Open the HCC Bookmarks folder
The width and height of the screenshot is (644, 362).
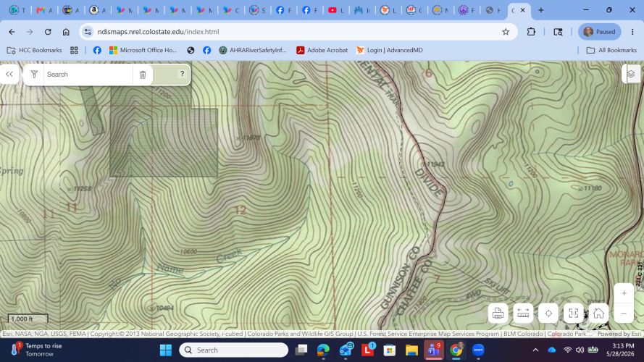click(35, 50)
